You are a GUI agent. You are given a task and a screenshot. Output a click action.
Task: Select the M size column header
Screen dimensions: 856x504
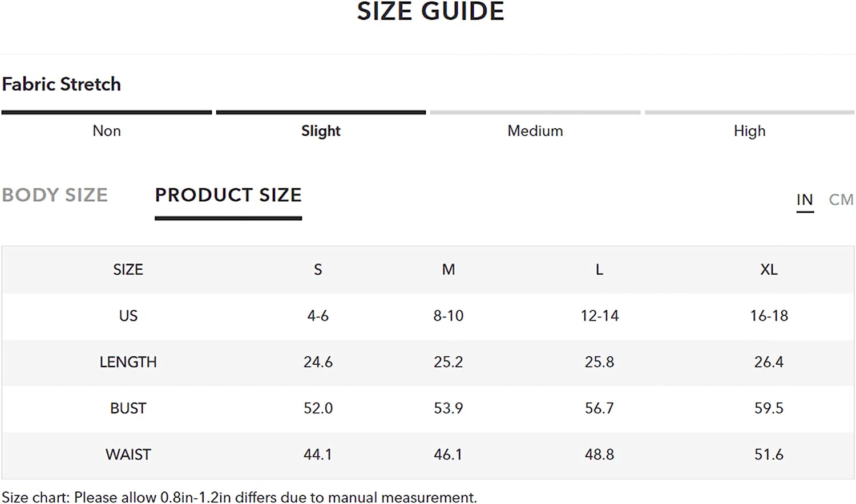(449, 270)
